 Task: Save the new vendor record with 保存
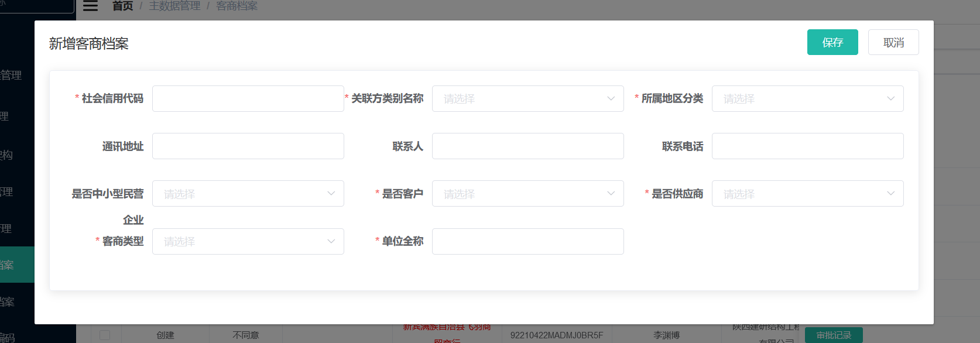pyautogui.click(x=832, y=42)
